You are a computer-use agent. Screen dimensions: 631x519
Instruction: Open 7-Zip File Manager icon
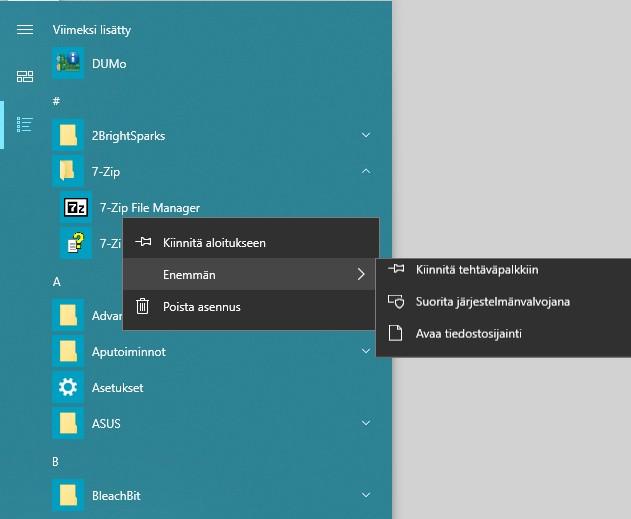click(76, 207)
